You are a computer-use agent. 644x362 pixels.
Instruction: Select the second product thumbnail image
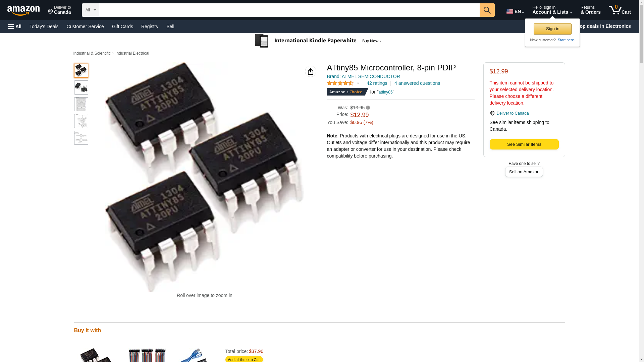(x=81, y=87)
